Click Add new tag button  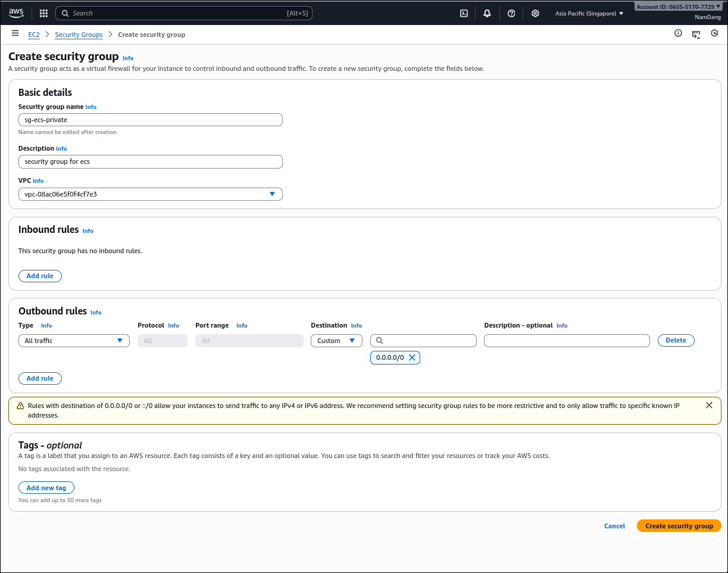(x=46, y=488)
